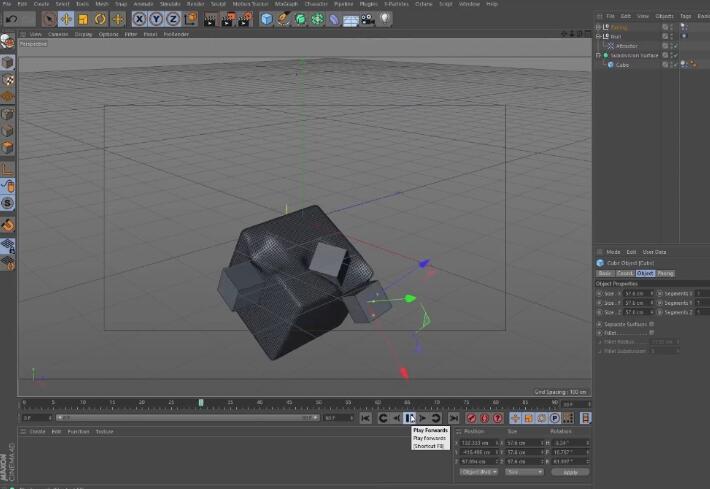Screen dimensions: 710x489
Task: Click the green Array modeling icon
Action: tap(317, 19)
